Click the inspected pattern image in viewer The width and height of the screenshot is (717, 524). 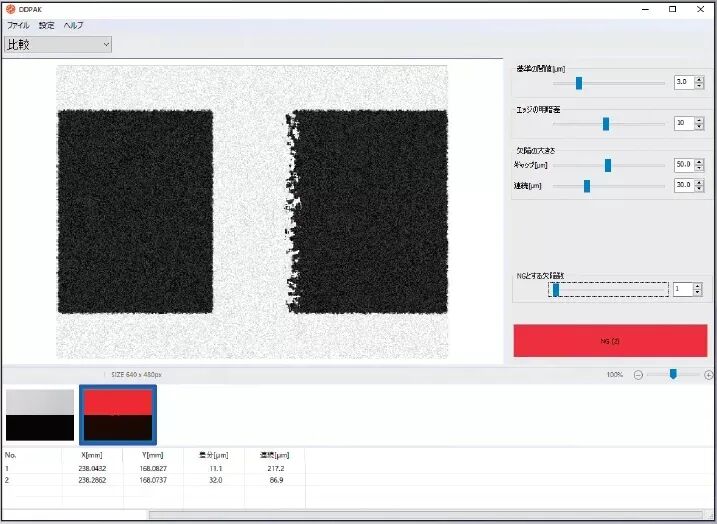[252, 212]
